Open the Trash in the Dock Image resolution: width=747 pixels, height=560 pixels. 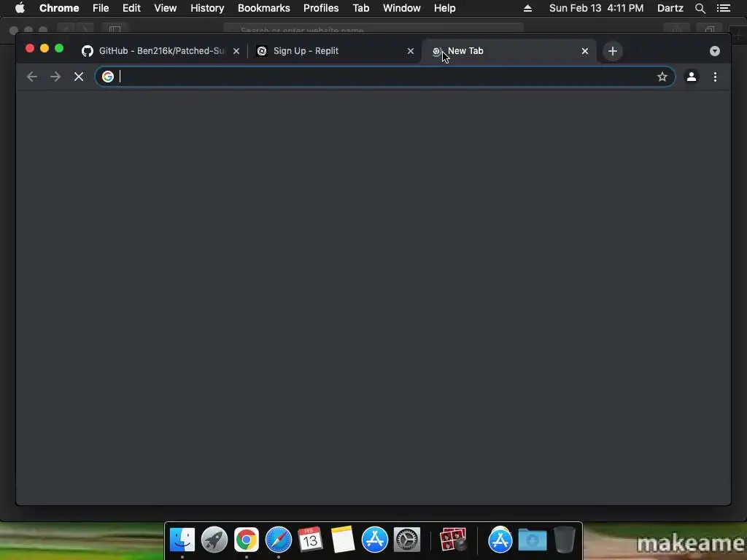(565, 540)
